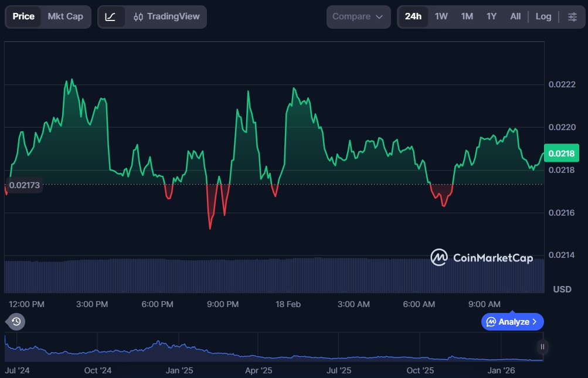Image resolution: width=588 pixels, height=378 pixels.
Task: Open chart settings sliders icon
Action: 572,17
